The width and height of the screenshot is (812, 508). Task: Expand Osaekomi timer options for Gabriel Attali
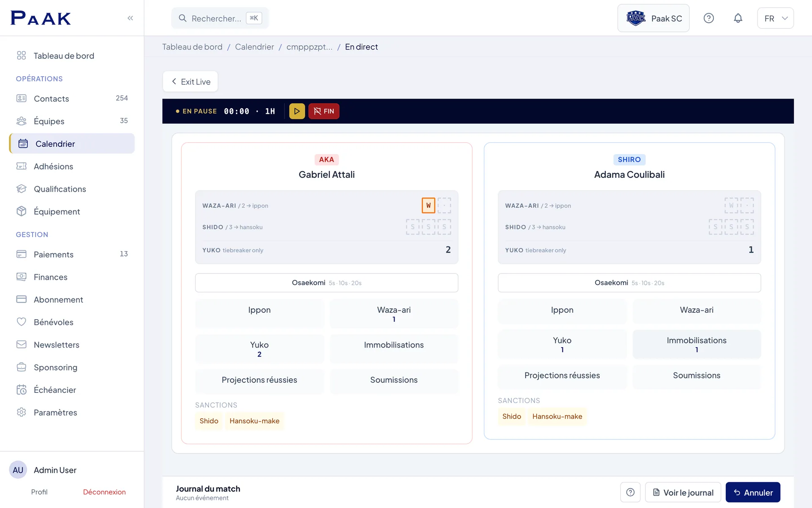point(326,283)
